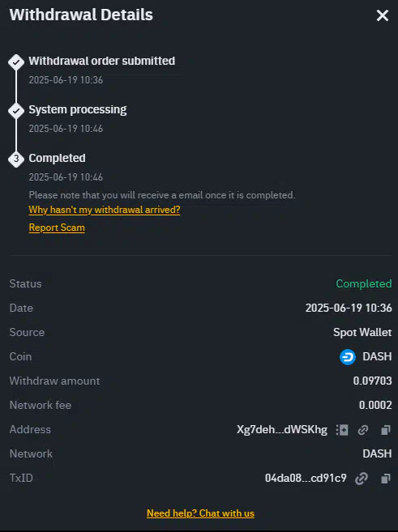Open 'Why hasn't my withdrawal arrived?' link

tap(105, 210)
